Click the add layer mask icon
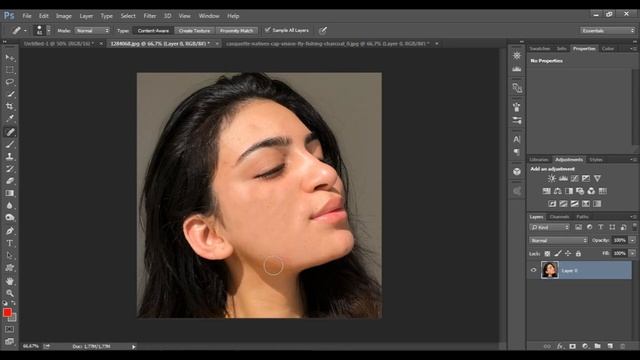Image resolution: width=640 pixels, height=360 pixels. point(573,346)
